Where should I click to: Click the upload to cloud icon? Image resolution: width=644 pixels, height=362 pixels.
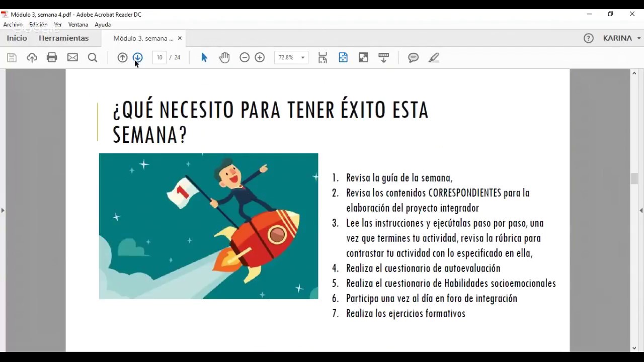(x=32, y=58)
